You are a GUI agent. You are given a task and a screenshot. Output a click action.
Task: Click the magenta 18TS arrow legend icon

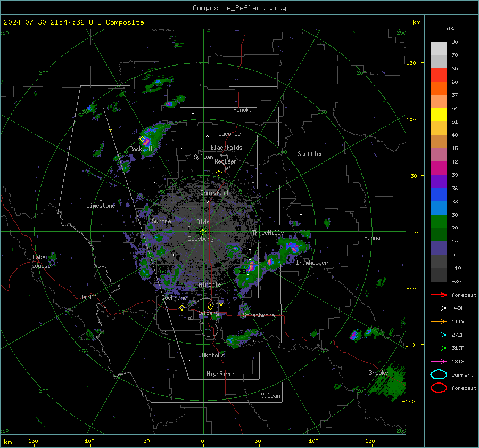tap(439, 362)
